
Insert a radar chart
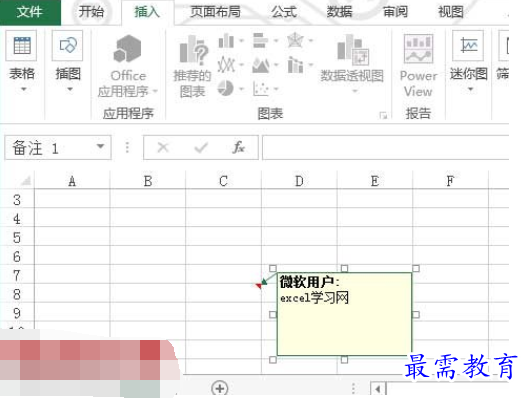pyautogui.click(x=295, y=41)
